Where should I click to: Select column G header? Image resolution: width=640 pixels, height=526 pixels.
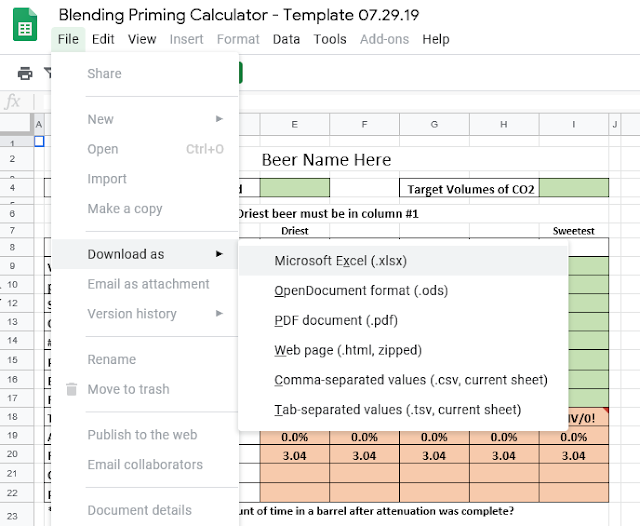pos(434,124)
